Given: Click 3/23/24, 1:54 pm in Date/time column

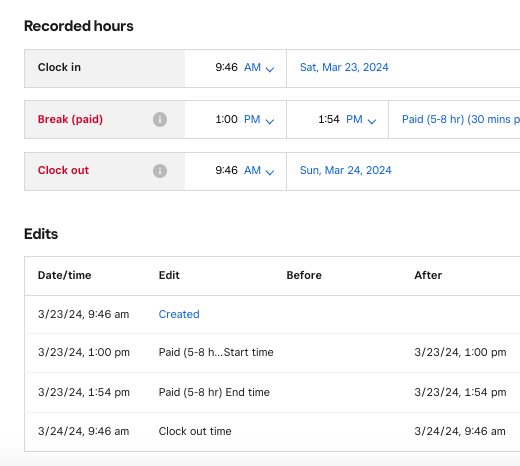Looking at the screenshot, I should [x=84, y=392].
